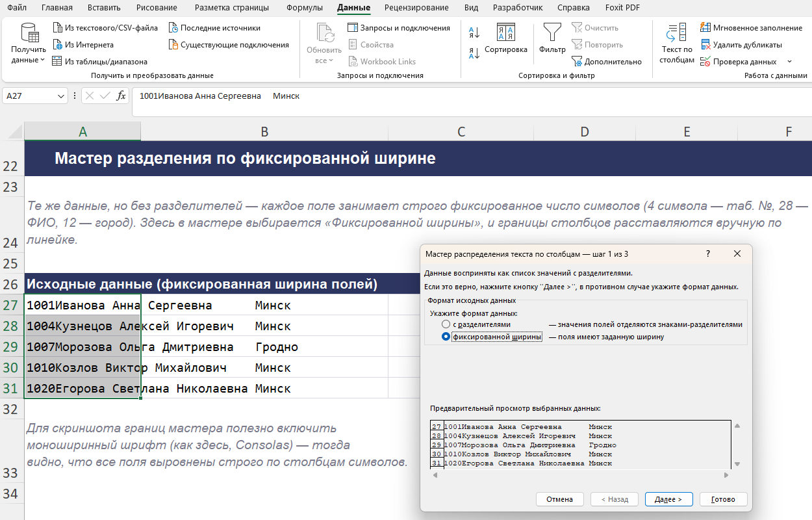The image size is (812, 520).
Task: Select cell with 1007Морозова Ольга Дмитриевна
Action: coord(82,347)
